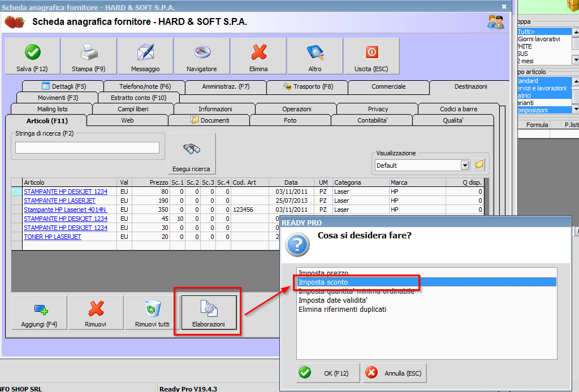Open STAMPANTE HP DESKJET 1234 priced 30
Image resolution: width=579 pixels, height=392 pixels.
tap(66, 228)
